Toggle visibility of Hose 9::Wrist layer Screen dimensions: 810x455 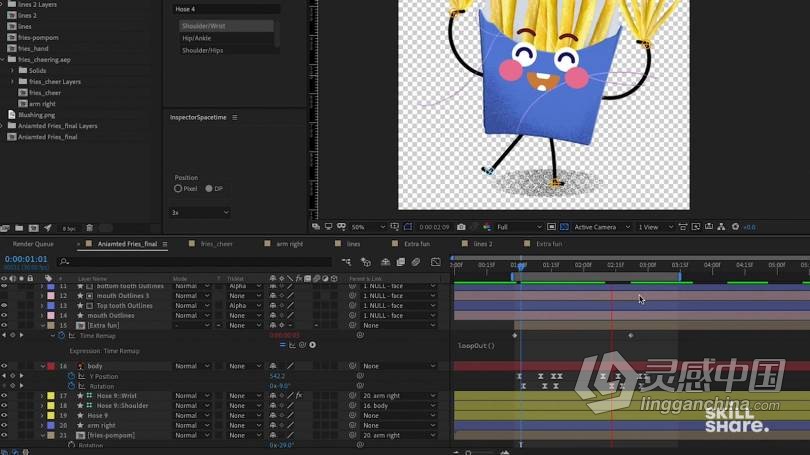(4, 396)
